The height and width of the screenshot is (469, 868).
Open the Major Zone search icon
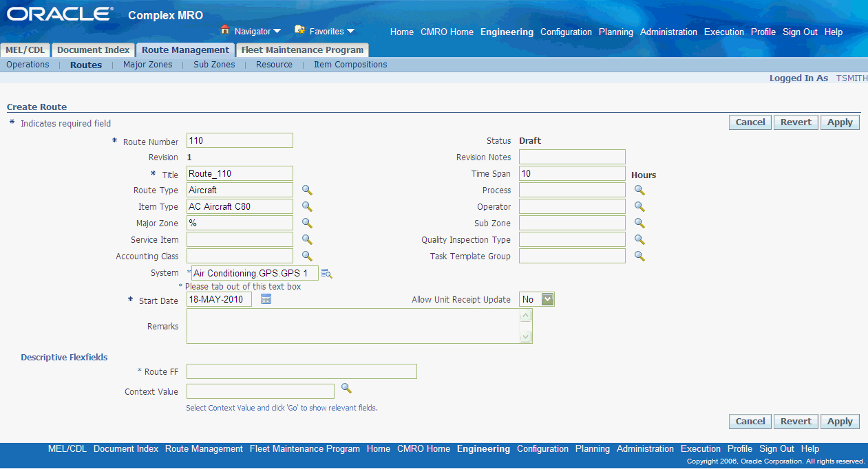[x=308, y=223]
